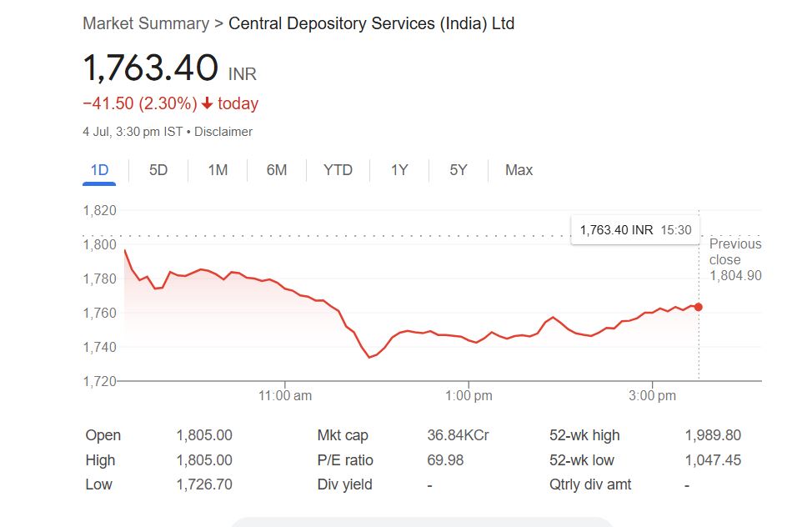The width and height of the screenshot is (812, 527).
Task: Select the 1D chart range tab
Action: pos(99,170)
